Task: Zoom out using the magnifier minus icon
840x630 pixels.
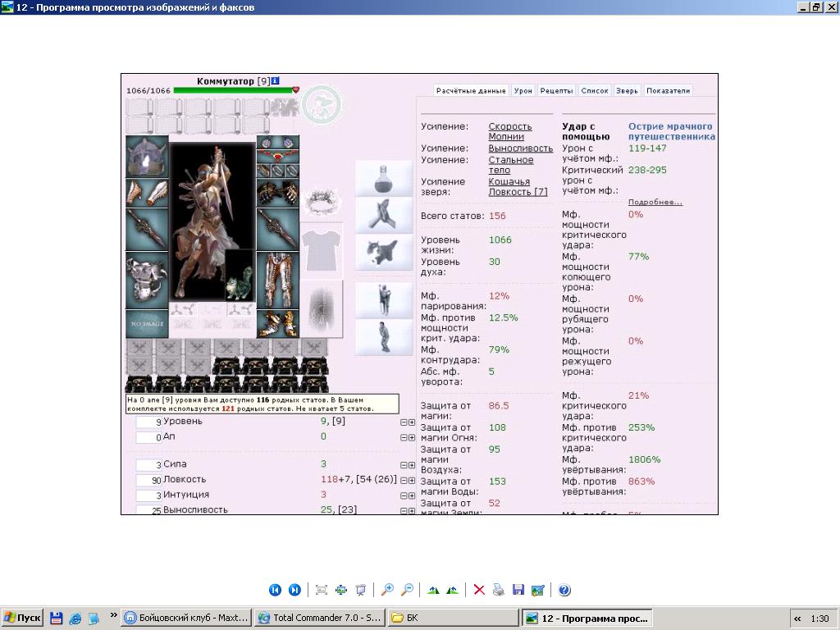Action: tap(407, 590)
